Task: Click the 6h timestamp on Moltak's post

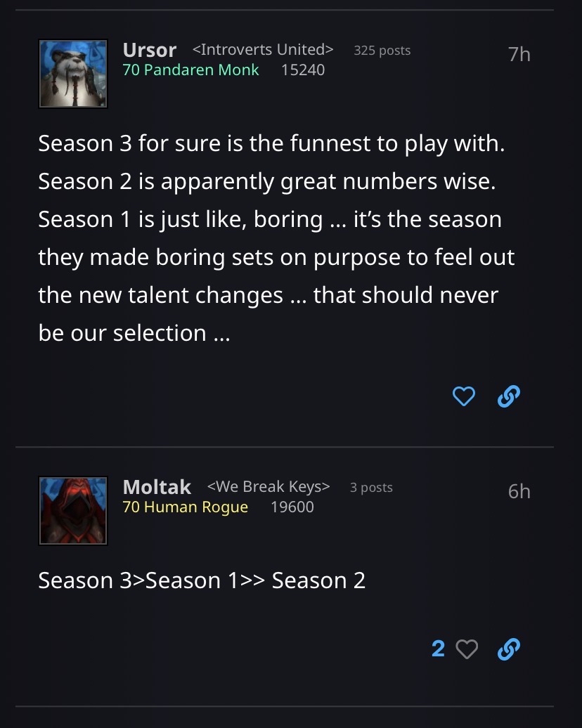Action: 519,491
